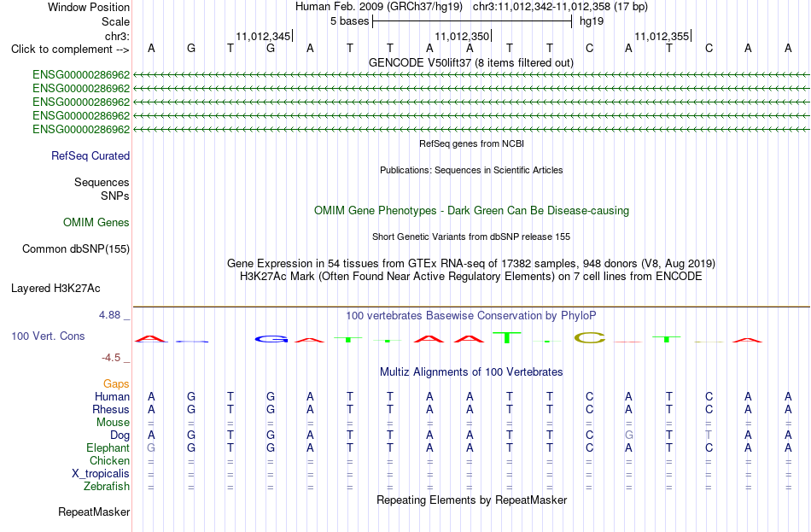Click the 'Gene Expression in 54 tissues from GTEx' title
The width and height of the screenshot is (811, 532).
tap(471, 263)
